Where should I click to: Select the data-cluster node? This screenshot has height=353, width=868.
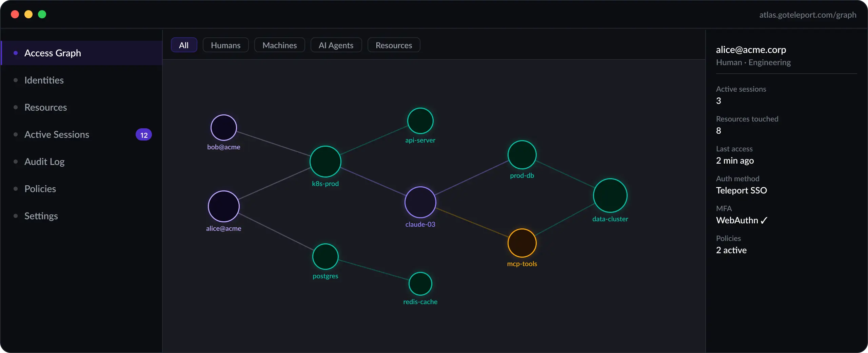610,195
